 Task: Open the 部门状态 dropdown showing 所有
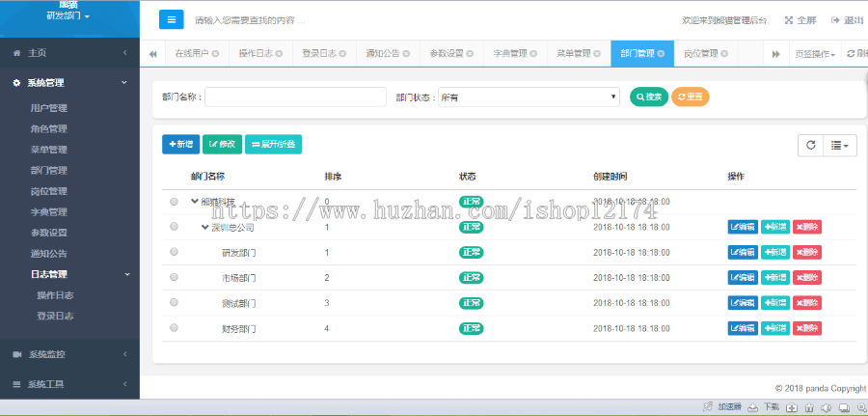529,97
